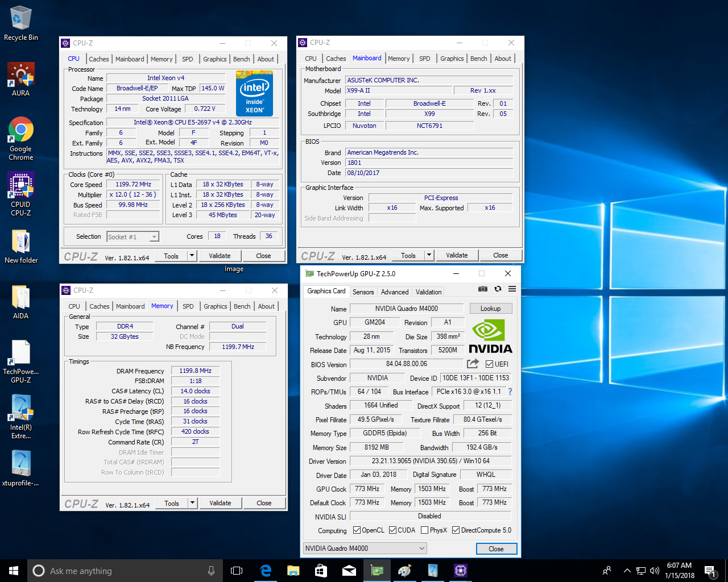Click the taskbar clock showing 6:07 AM
728x582 pixels.
[x=679, y=571]
